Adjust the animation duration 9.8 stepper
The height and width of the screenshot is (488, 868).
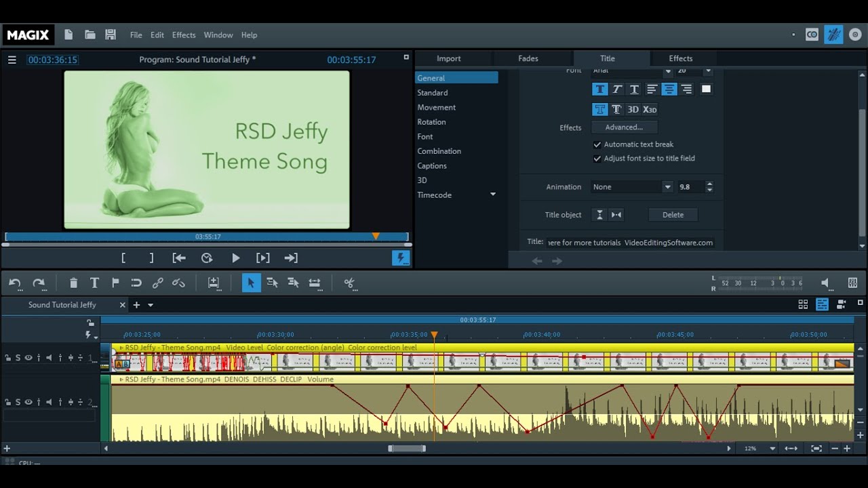pyautogui.click(x=709, y=187)
